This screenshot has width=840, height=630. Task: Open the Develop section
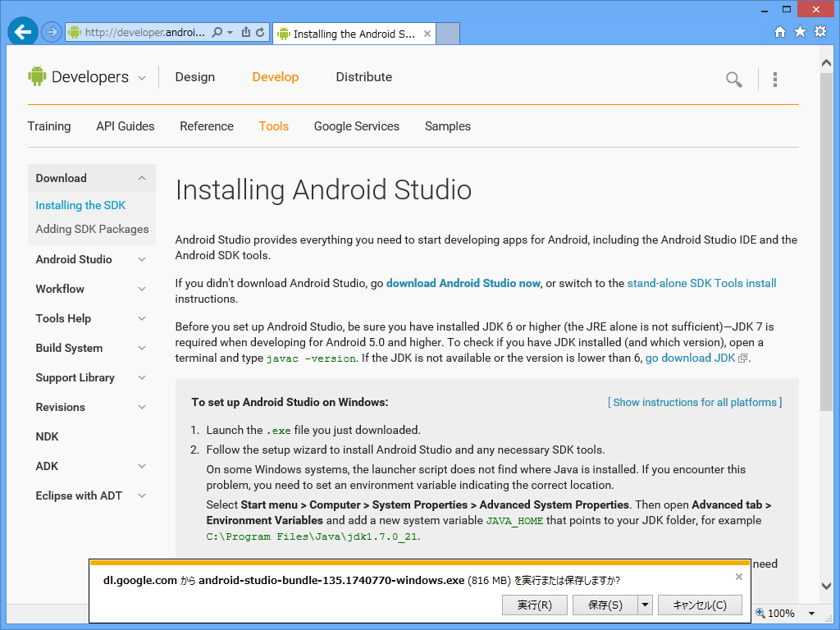(276, 77)
